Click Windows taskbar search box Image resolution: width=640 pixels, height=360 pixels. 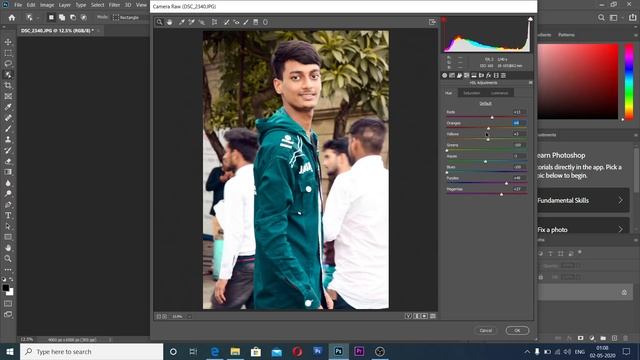[91, 351]
